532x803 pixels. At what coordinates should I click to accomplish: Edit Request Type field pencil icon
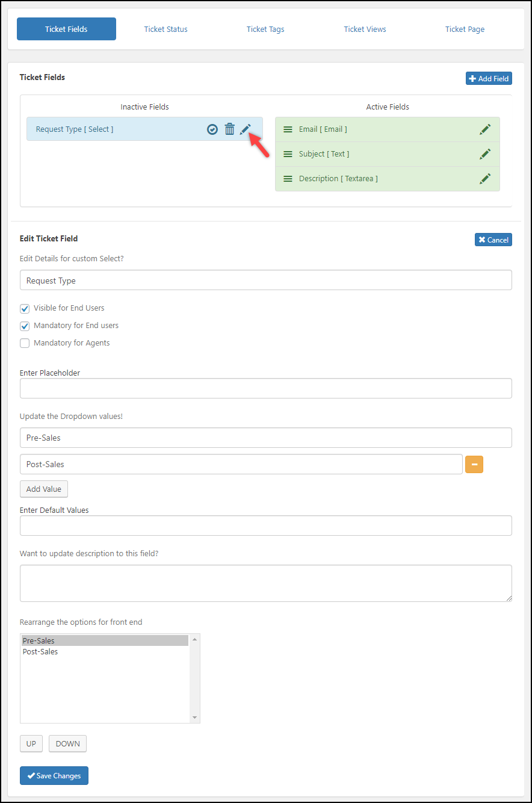[245, 129]
